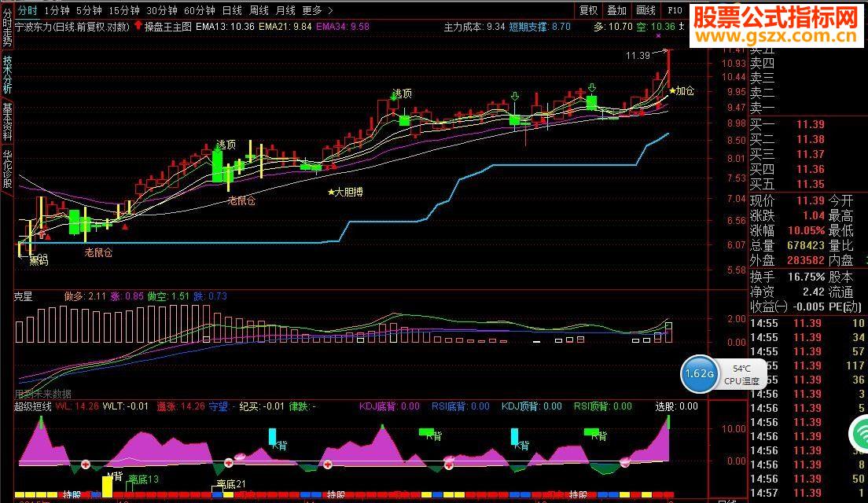The height and width of the screenshot is (503, 868).
Task: Click the ★大胆搏 signal marker
Action: point(345,192)
